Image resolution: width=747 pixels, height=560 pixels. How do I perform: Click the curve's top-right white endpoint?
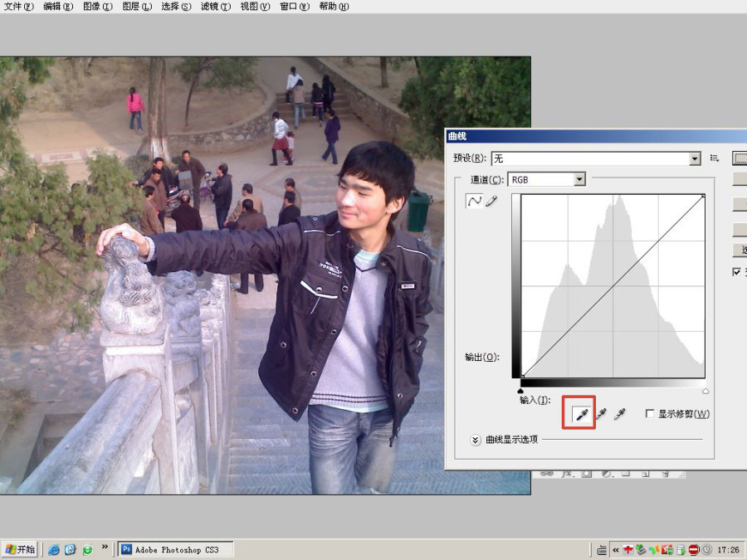point(703,196)
